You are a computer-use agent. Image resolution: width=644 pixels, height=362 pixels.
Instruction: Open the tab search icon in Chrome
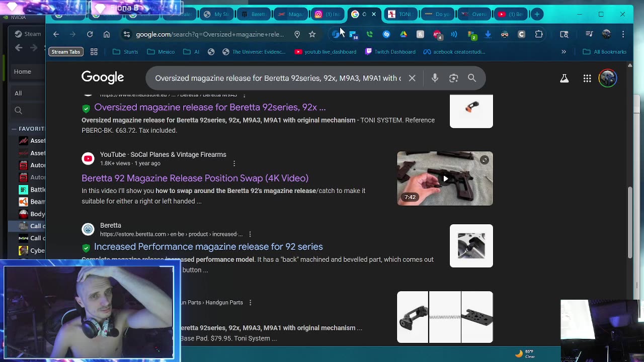(x=564, y=34)
